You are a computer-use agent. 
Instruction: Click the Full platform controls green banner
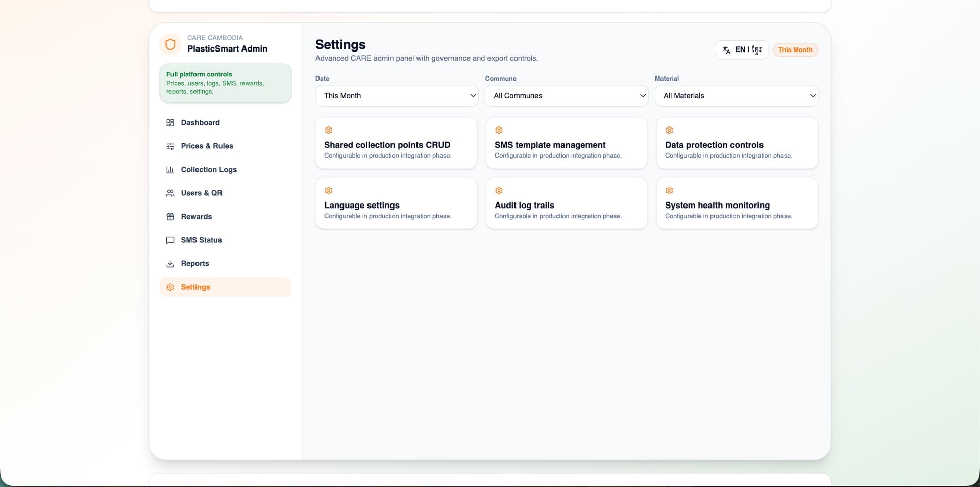tap(226, 83)
